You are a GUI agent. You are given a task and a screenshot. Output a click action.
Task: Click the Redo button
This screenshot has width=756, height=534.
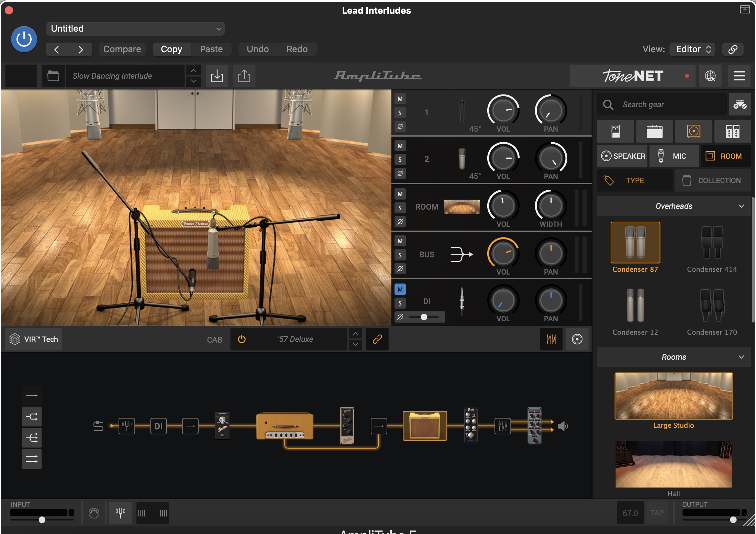tap(297, 49)
